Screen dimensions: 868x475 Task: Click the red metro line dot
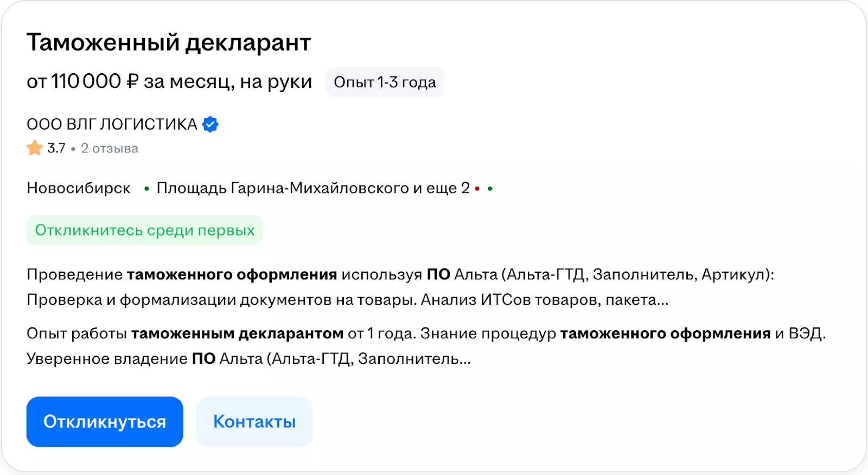coord(477,189)
